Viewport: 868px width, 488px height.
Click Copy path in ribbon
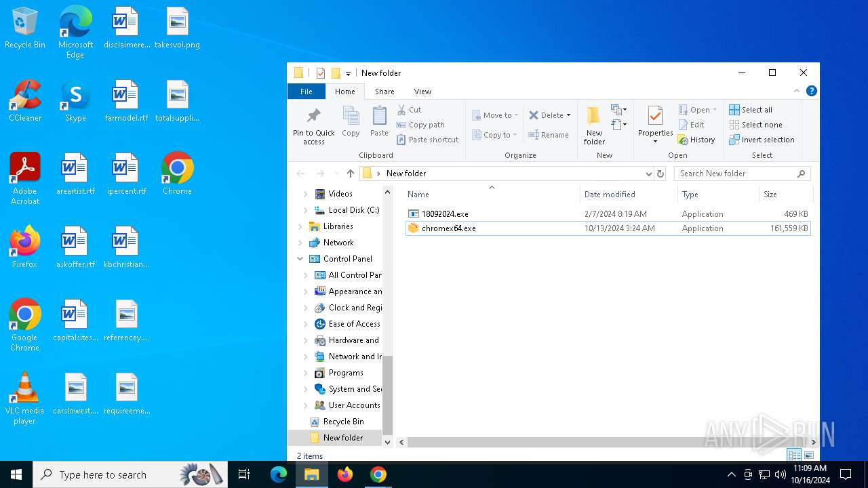(421, 125)
